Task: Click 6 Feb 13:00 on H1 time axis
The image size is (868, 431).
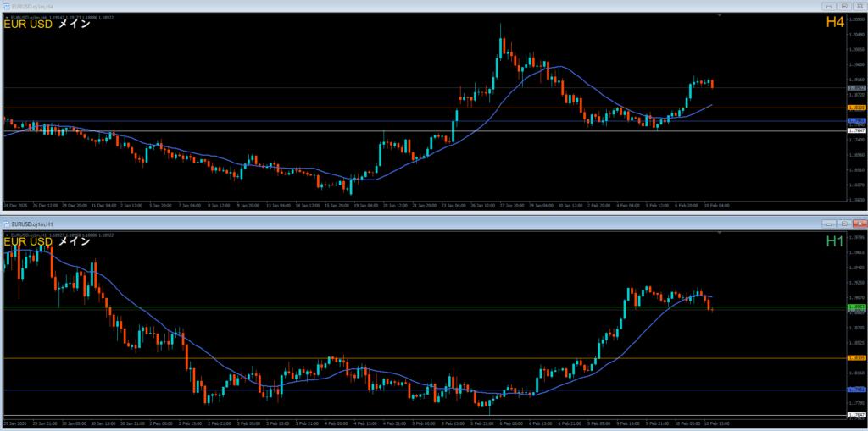Action: 541,423
